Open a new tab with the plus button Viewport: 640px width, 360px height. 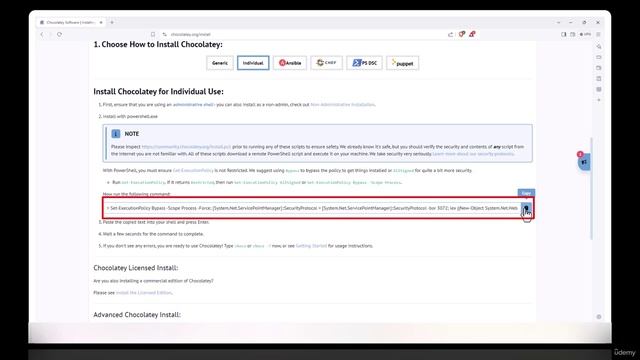tap(112, 22)
